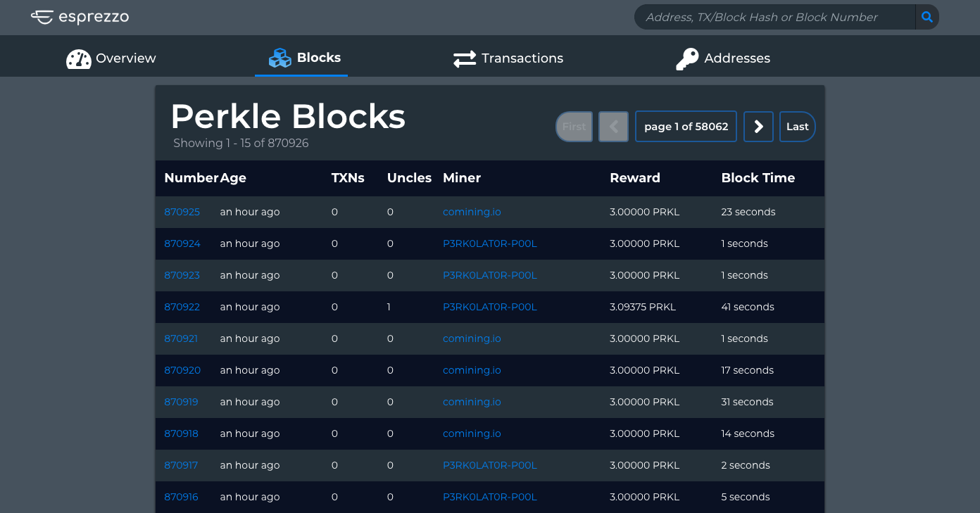The width and height of the screenshot is (980, 513).
Task: Click the First page button
Action: pos(574,127)
